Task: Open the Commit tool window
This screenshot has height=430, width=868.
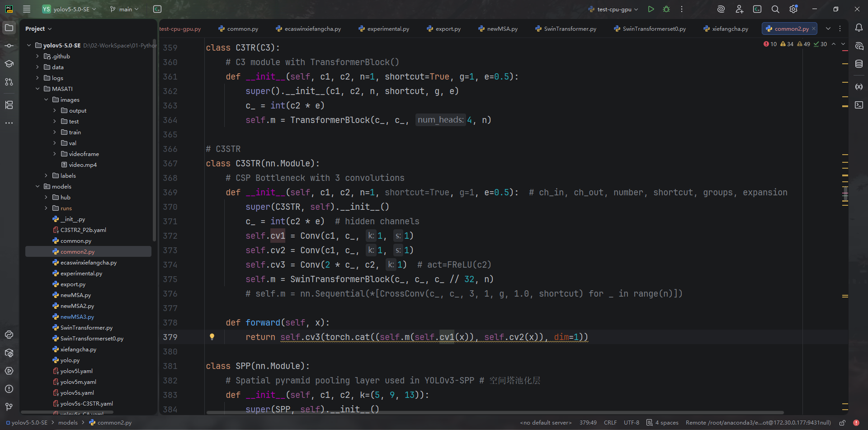Action: coord(9,46)
